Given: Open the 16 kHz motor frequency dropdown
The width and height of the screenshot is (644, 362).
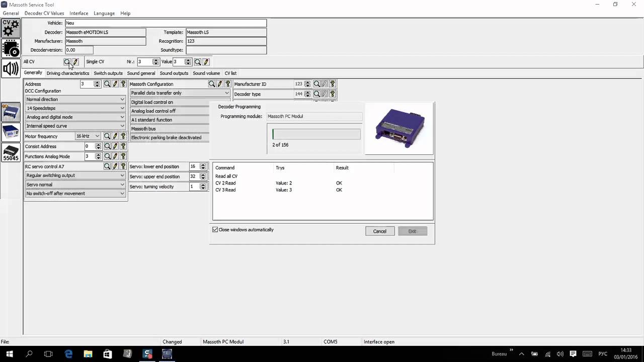Looking at the screenshot, I should (x=88, y=136).
